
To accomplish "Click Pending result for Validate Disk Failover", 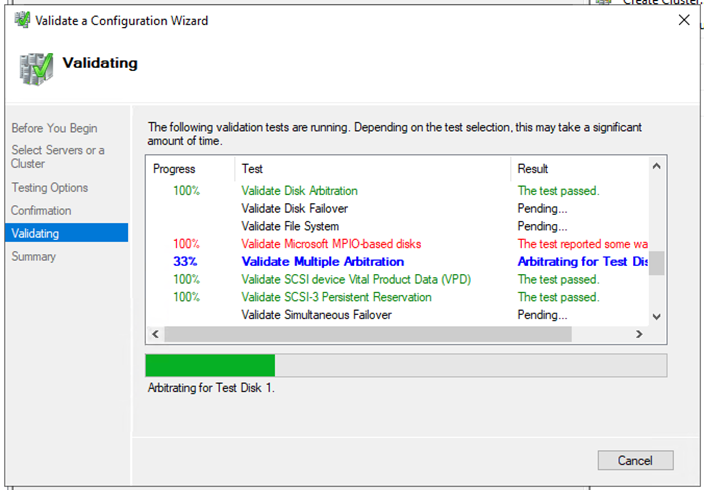I will (x=542, y=208).
